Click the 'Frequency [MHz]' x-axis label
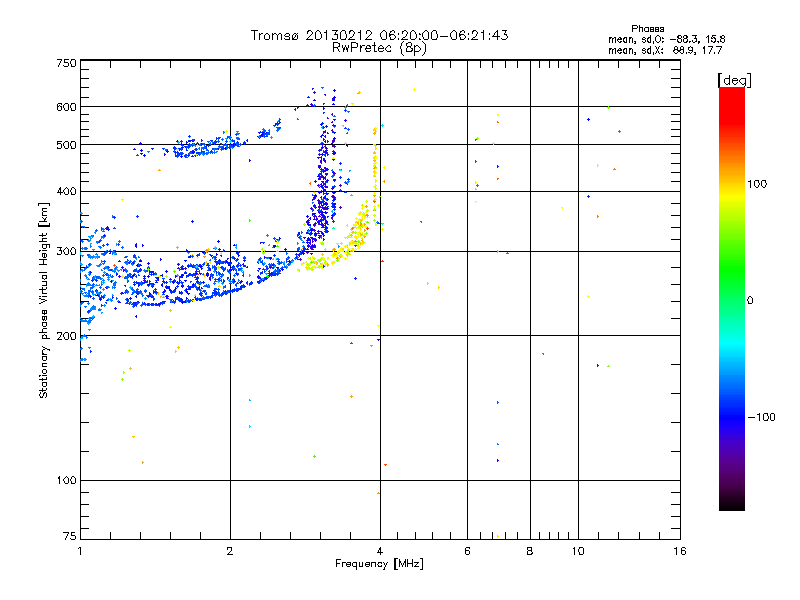 click(x=379, y=564)
